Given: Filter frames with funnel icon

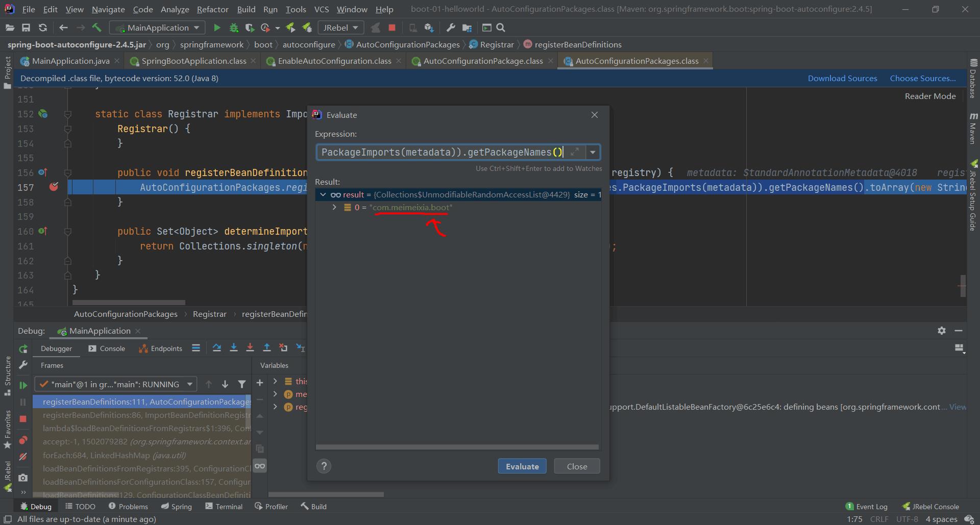Looking at the screenshot, I should pos(242,384).
